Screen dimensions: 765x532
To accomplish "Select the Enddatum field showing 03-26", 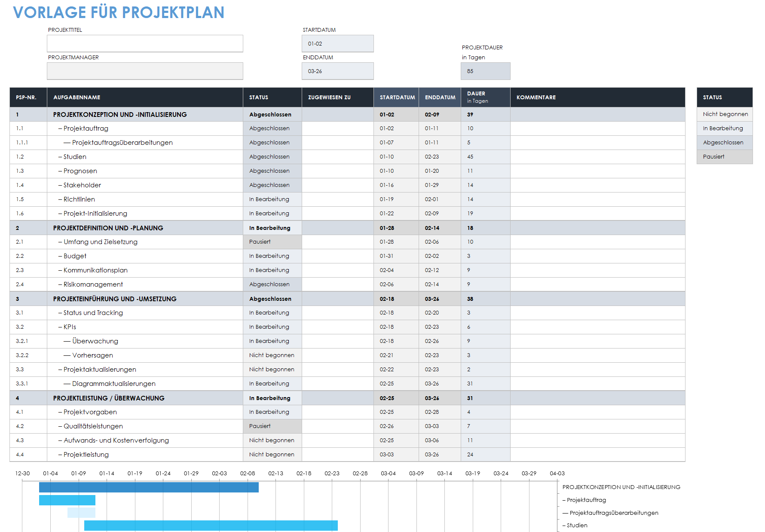I will 338,71.
